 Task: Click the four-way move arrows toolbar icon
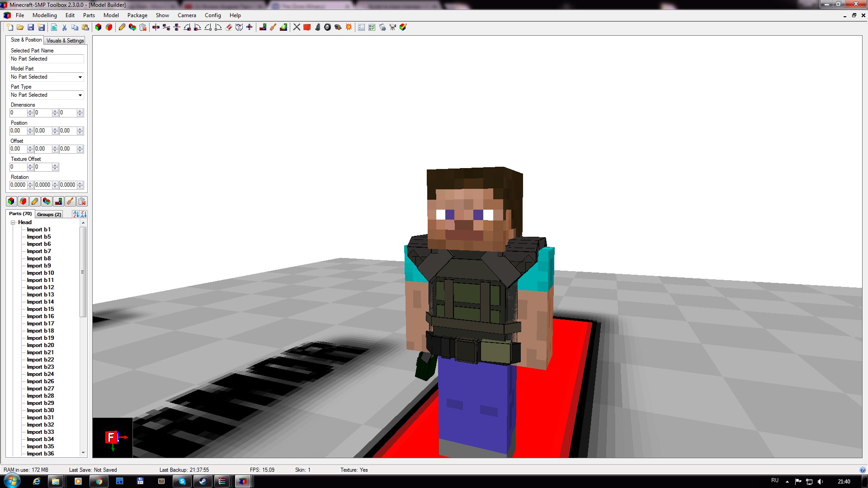point(250,27)
